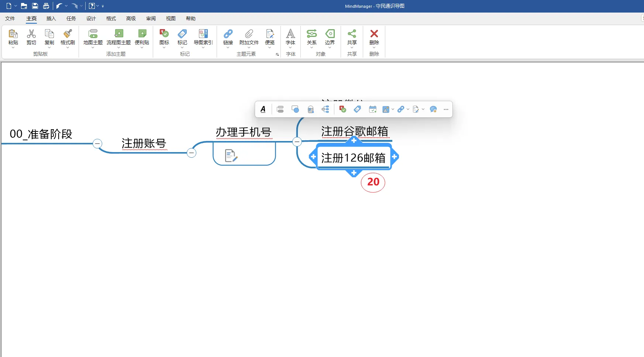Click the Save icon in quick access toolbar

click(x=35, y=6)
